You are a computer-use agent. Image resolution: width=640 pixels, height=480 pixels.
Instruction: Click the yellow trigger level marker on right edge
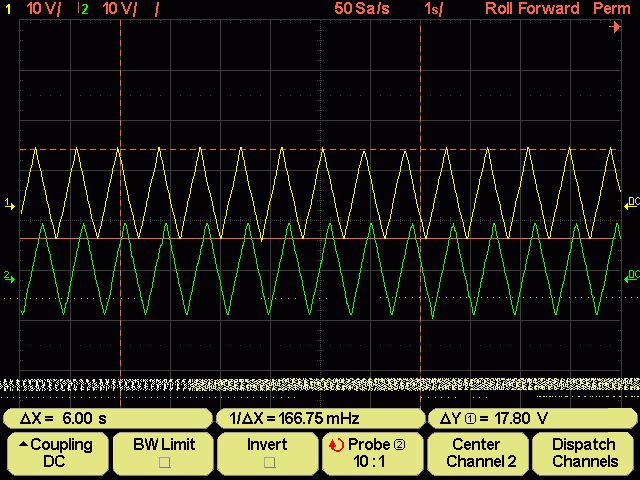[x=630, y=202]
